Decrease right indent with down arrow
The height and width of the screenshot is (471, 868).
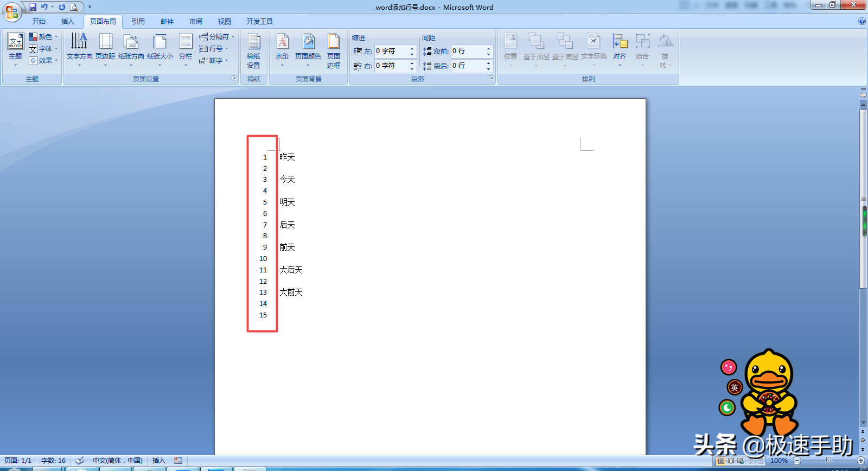pyautogui.click(x=412, y=69)
